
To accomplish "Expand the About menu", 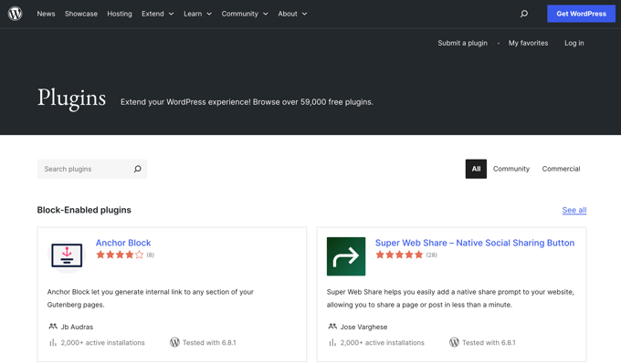I will (292, 14).
